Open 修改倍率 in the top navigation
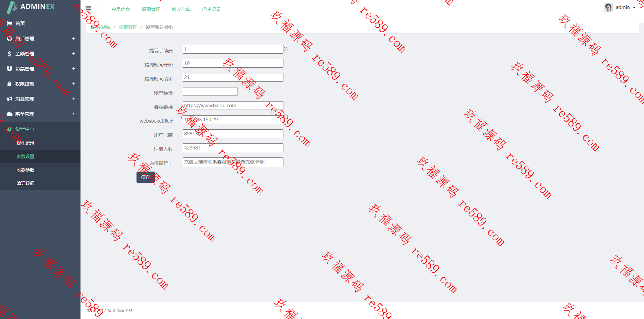The height and width of the screenshot is (319, 644). tap(181, 9)
